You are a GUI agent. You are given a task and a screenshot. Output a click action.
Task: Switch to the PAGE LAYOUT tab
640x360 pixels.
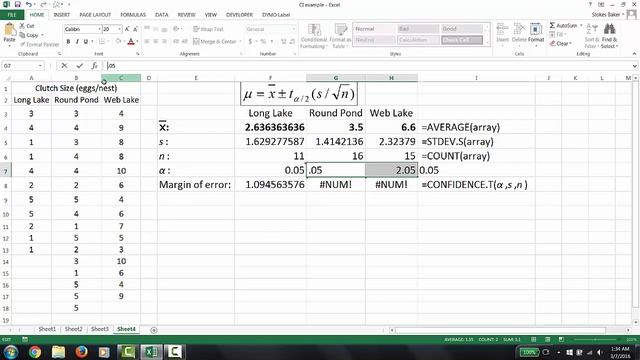coord(95,15)
